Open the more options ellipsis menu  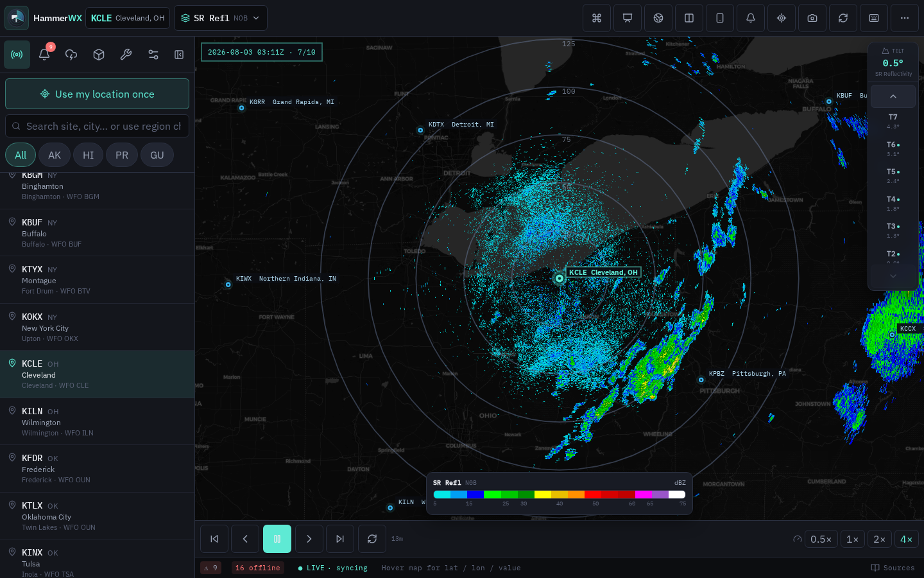click(x=905, y=18)
